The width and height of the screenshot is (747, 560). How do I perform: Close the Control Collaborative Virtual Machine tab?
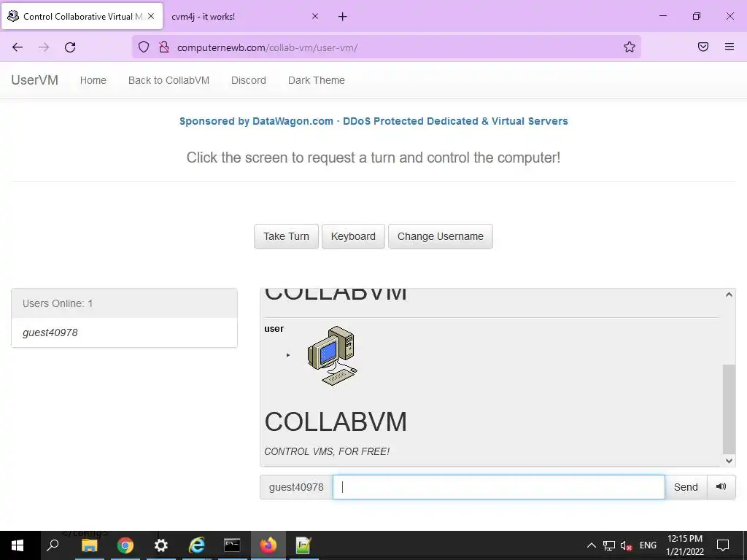click(151, 16)
